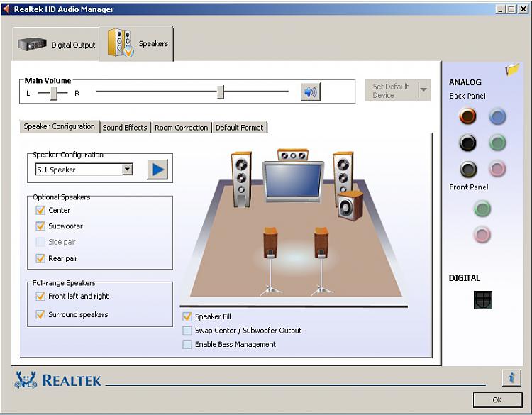
Task: Click the pink front panel jack
Action: click(482, 235)
